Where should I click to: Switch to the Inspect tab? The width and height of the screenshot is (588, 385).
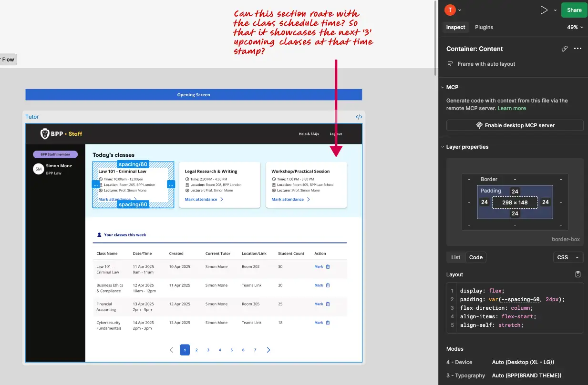[455, 27]
